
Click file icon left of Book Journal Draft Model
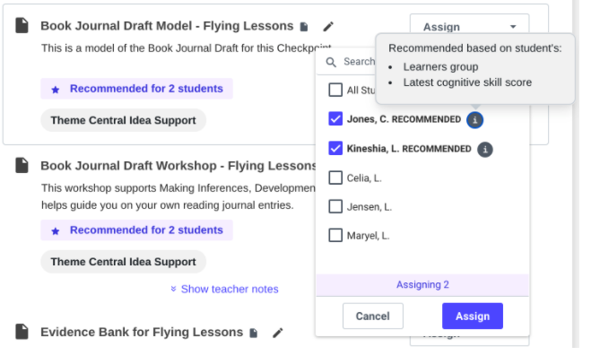click(x=22, y=26)
